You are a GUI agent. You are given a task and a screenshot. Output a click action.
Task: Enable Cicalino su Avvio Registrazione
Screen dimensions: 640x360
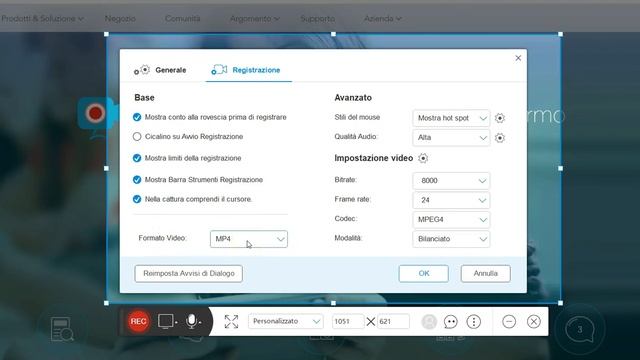click(137, 136)
